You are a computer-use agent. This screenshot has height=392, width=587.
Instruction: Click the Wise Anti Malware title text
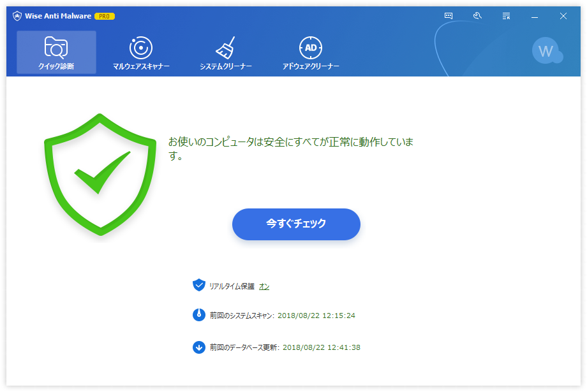[58, 16]
